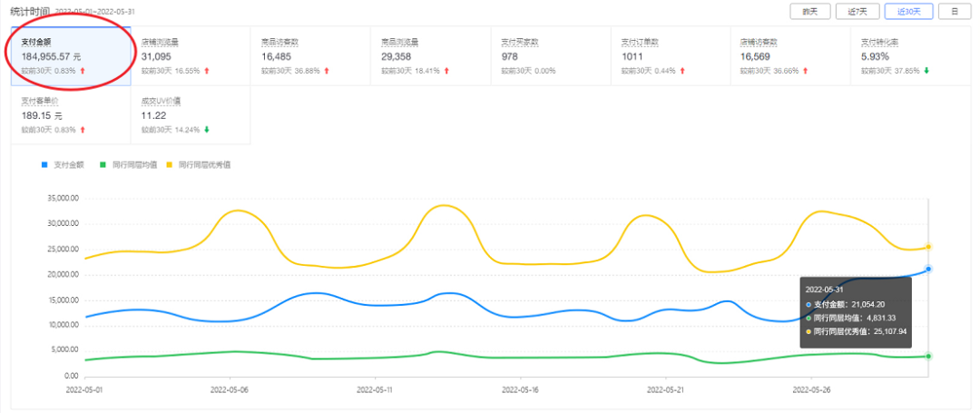Click the green 05-31 data point marker

pyautogui.click(x=928, y=356)
